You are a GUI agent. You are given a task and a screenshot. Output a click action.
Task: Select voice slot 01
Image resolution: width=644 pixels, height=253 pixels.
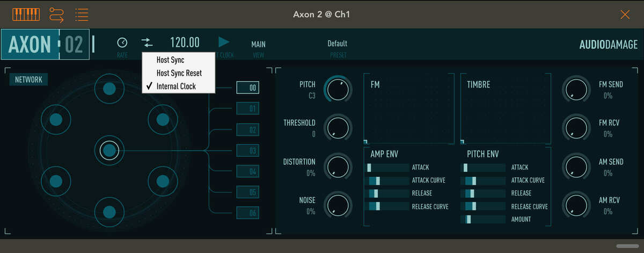248,109
